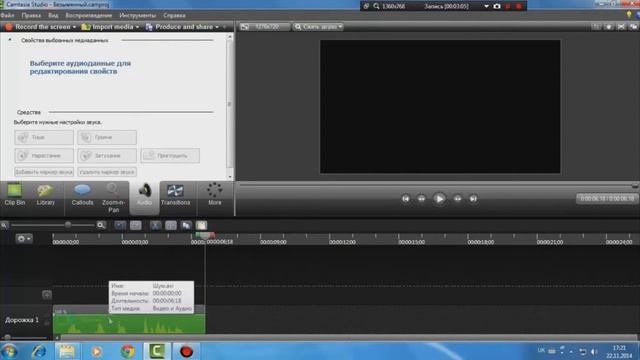Open the Файл menu
Screen dimensions: 640x360
point(7,16)
